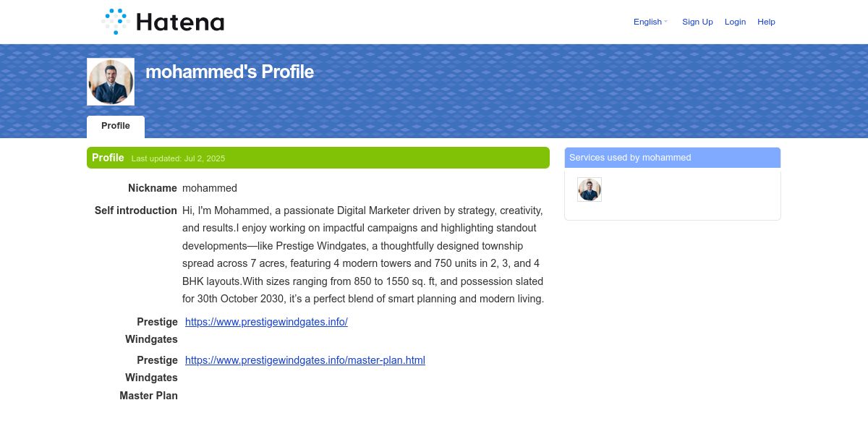The height and width of the screenshot is (434, 868).
Task: Click small avatar under Services used by mohammed
Action: tap(590, 190)
